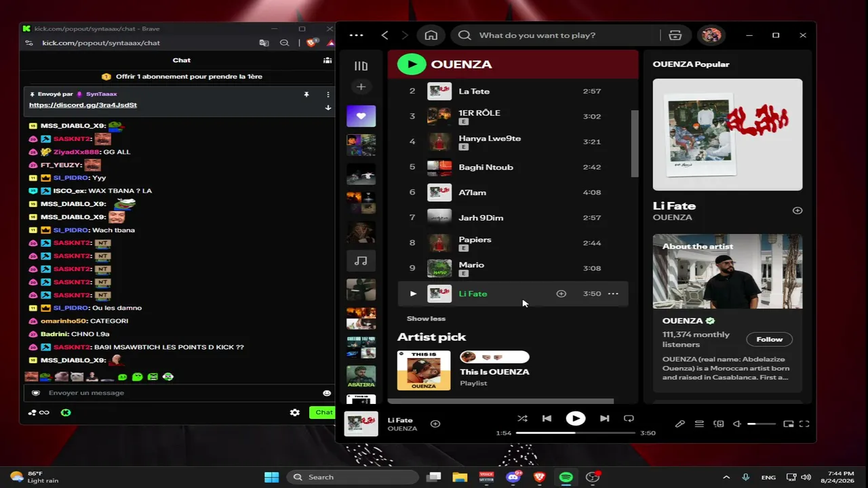868x488 pixels.
Task: Seek on the Spotify song progress bar
Action: (576, 432)
